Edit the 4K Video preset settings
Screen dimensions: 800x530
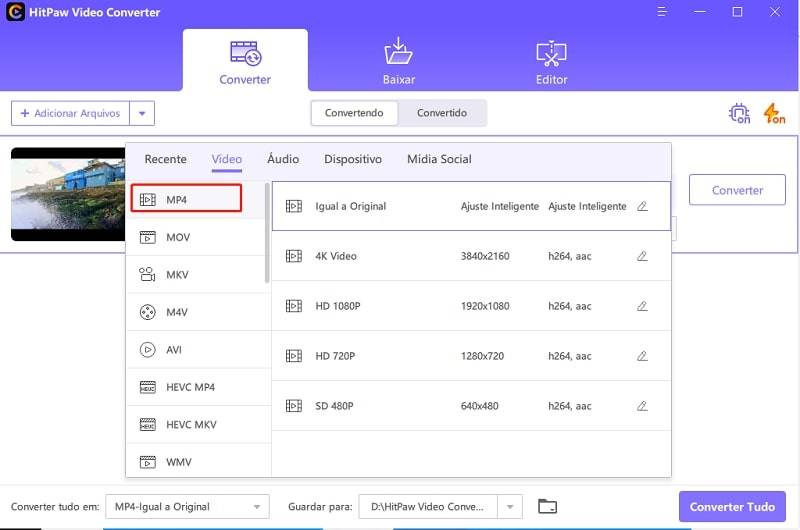click(642, 256)
